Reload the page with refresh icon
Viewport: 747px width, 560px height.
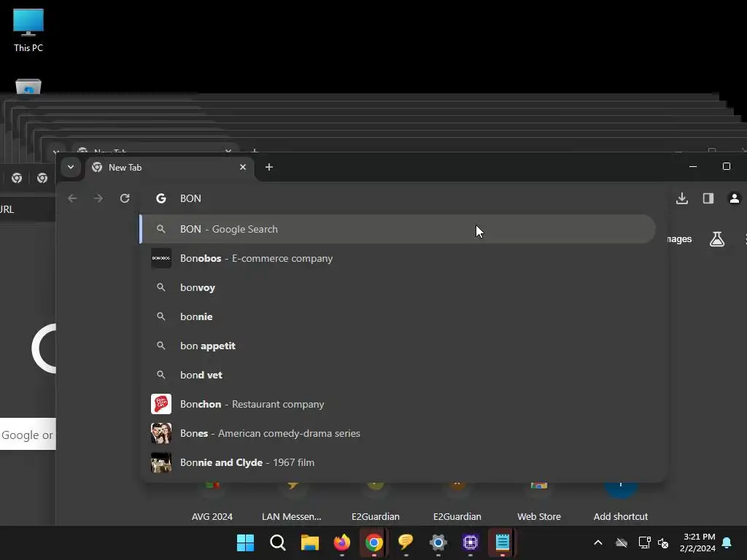point(125,198)
